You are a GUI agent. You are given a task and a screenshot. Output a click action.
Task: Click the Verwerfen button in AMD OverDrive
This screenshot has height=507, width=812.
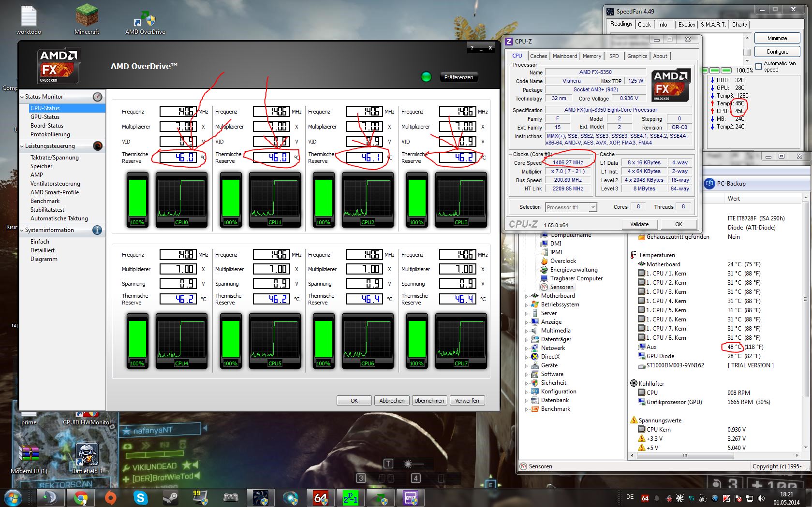pos(467,401)
